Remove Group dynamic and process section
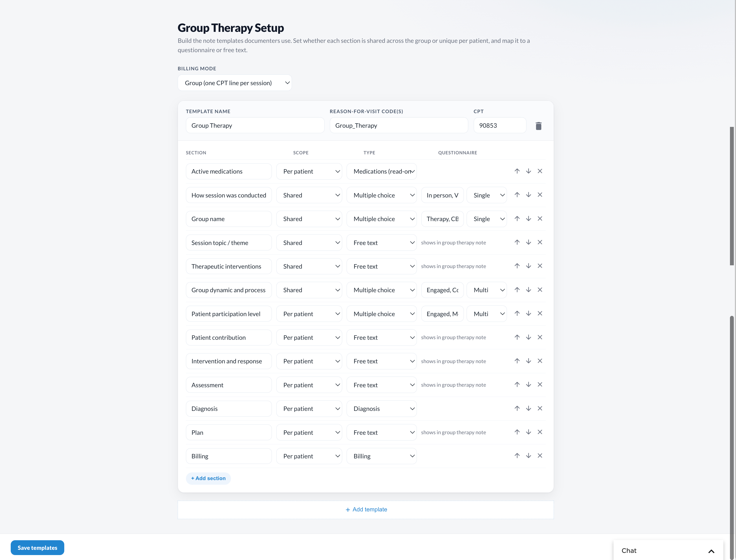 [x=540, y=290]
